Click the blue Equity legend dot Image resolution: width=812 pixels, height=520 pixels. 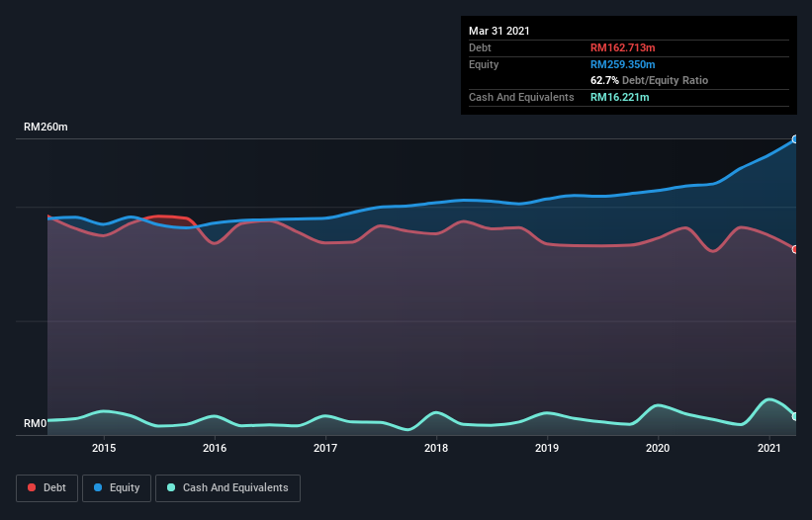coord(98,487)
